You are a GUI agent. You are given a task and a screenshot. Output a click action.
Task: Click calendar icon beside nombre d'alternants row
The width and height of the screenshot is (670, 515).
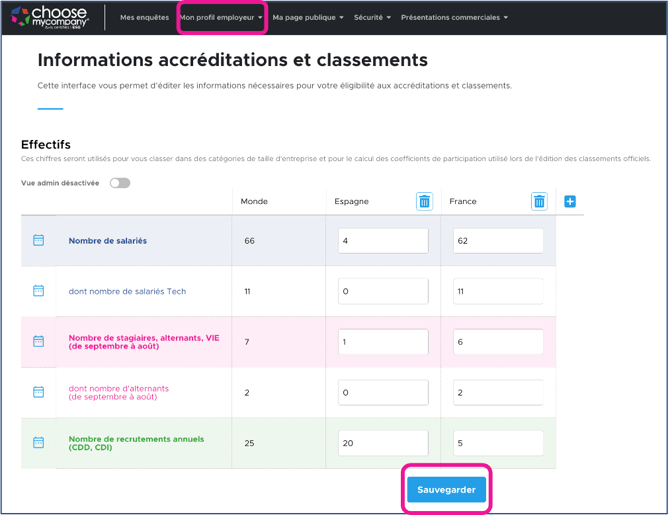(39, 392)
